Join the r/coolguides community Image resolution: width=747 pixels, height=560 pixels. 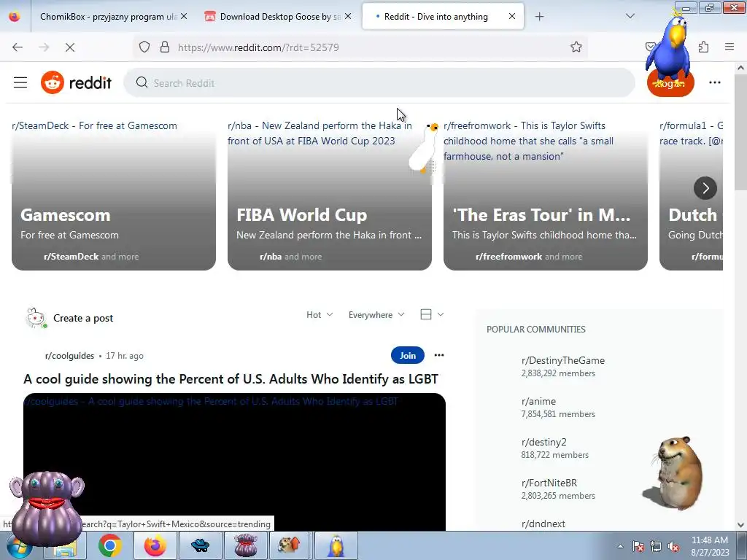407,355
